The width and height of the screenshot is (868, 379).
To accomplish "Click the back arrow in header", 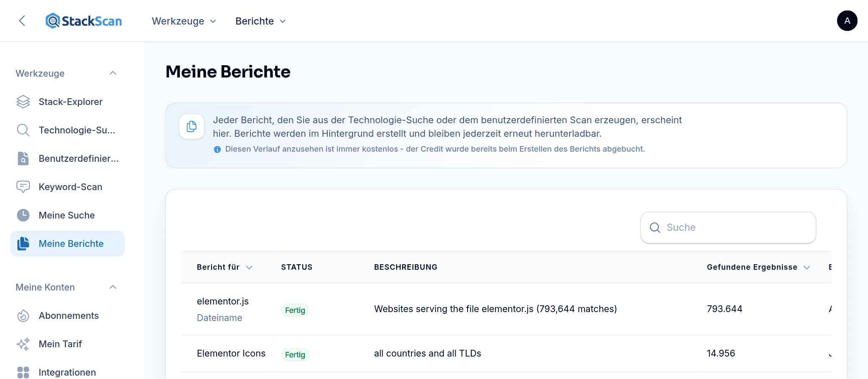I will (x=22, y=21).
